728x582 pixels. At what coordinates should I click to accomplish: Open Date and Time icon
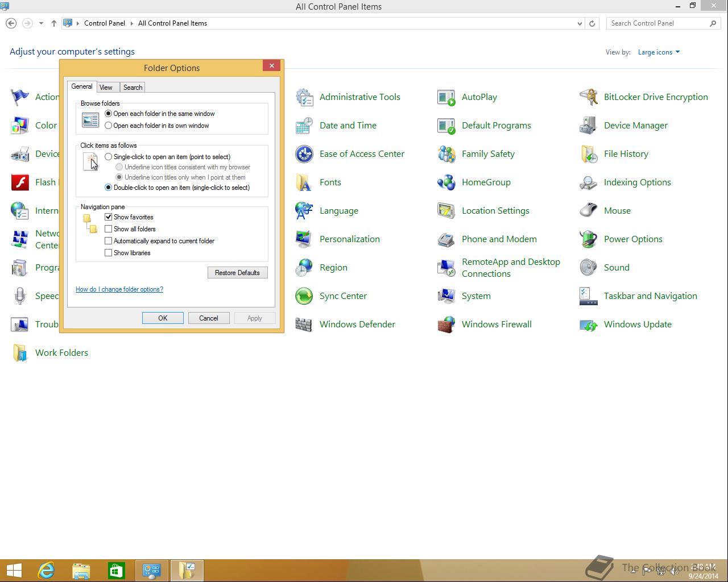[x=304, y=126]
